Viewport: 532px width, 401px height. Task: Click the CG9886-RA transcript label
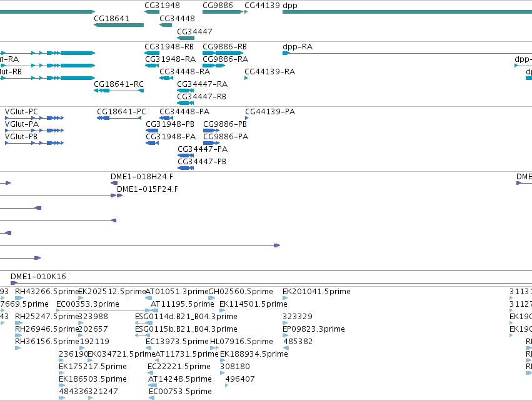(225, 59)
